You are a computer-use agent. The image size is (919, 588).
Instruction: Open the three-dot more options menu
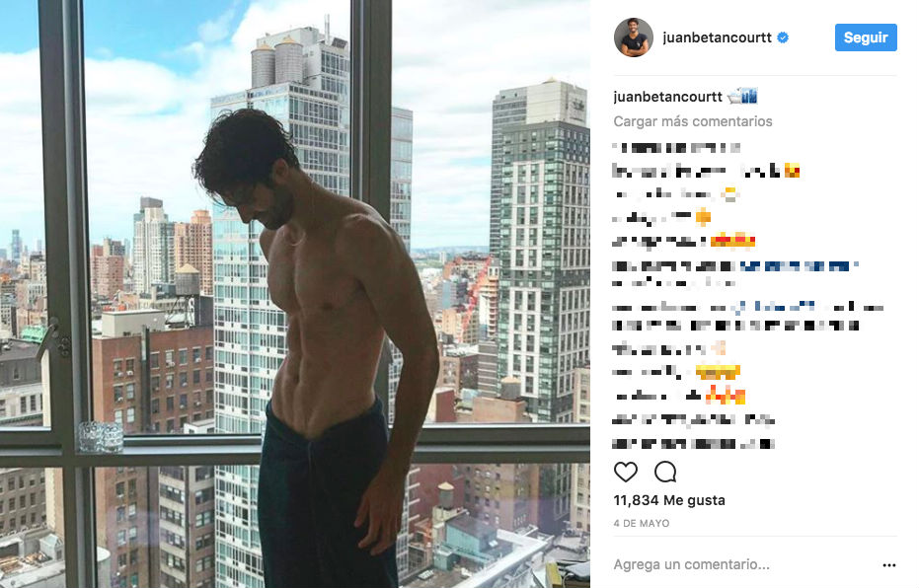(x=888, y=565)
